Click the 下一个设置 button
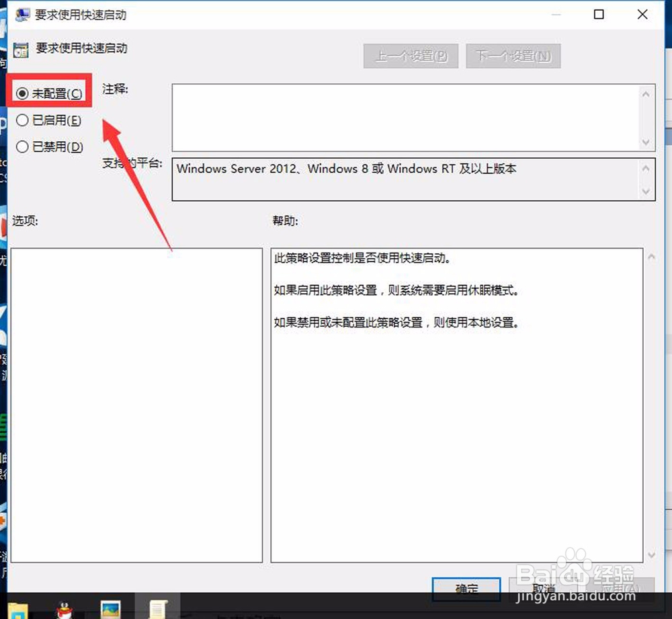Viewport: 672px width, 619px height. click(513, 56)
